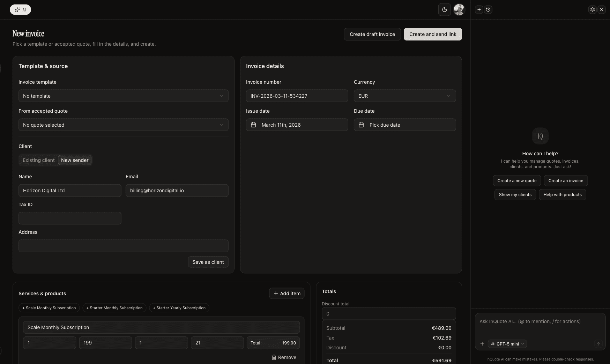Click Create a new quote suggestion

coord(517,181)
